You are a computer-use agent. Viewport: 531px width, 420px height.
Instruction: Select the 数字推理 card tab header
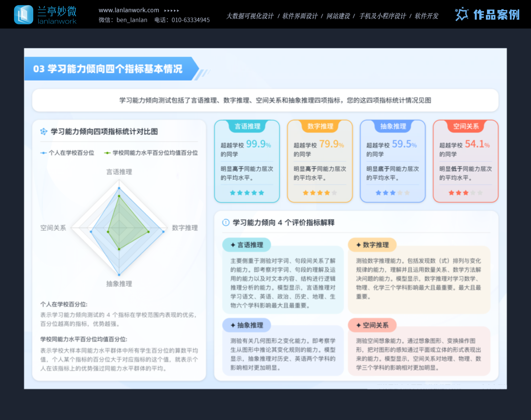click(x=320, y=126)
